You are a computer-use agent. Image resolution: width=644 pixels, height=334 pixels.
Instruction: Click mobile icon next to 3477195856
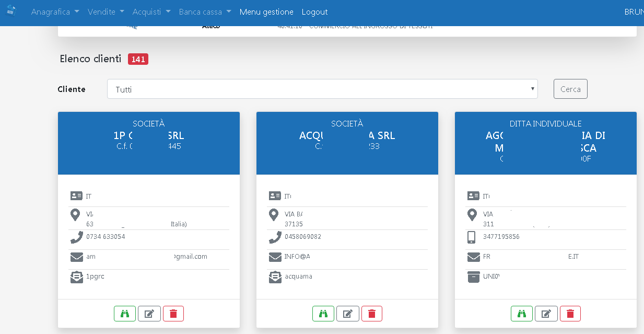tap(472, 237)
